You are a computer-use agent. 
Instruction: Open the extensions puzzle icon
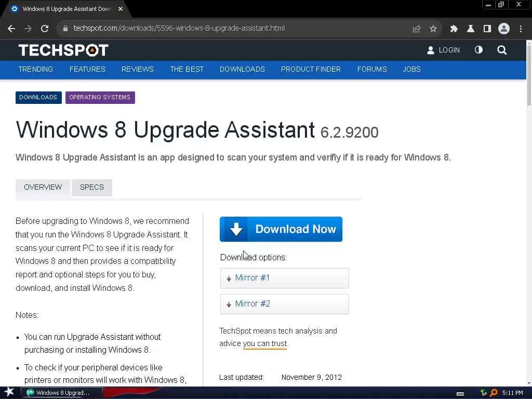454,29
